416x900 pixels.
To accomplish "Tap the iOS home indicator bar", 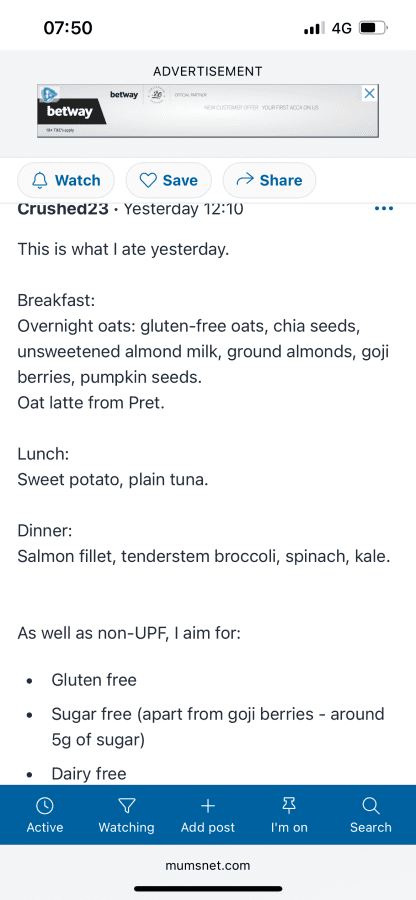I will pos(208,889).
